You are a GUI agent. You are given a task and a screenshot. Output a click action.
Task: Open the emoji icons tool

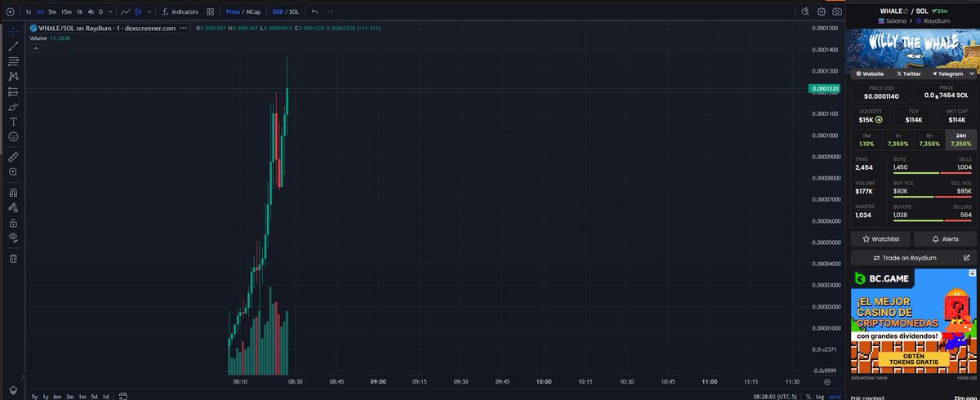[13, 136]
